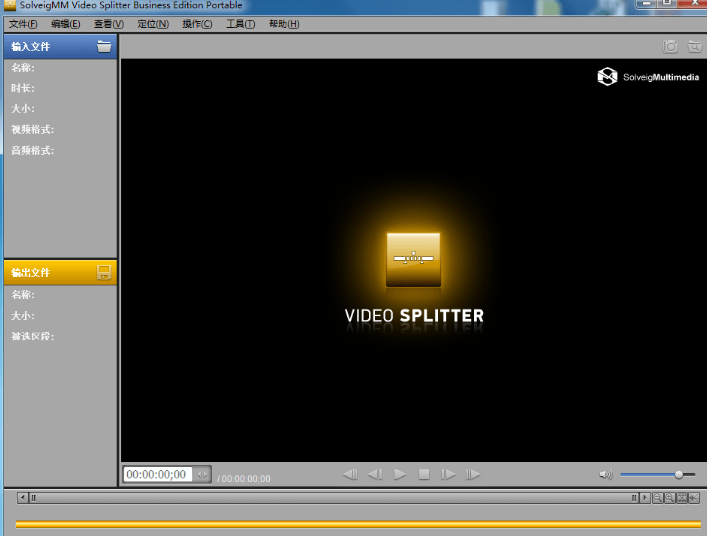
Task: Start playback with the play button
Action: click(399, 475)
